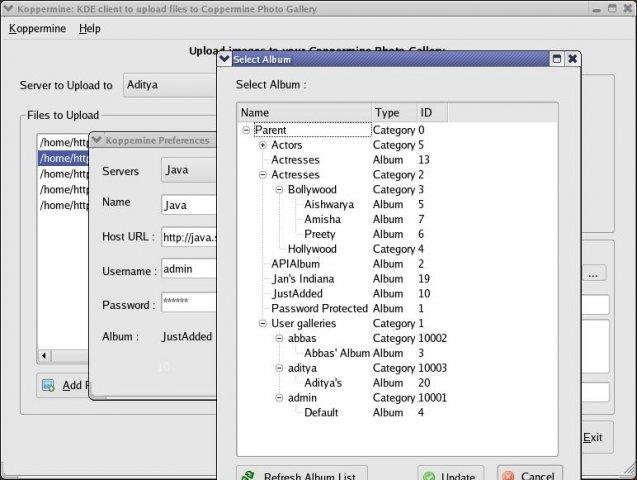
Task: Select the Jan's Indiana album
Action: [x=303, y=279]
